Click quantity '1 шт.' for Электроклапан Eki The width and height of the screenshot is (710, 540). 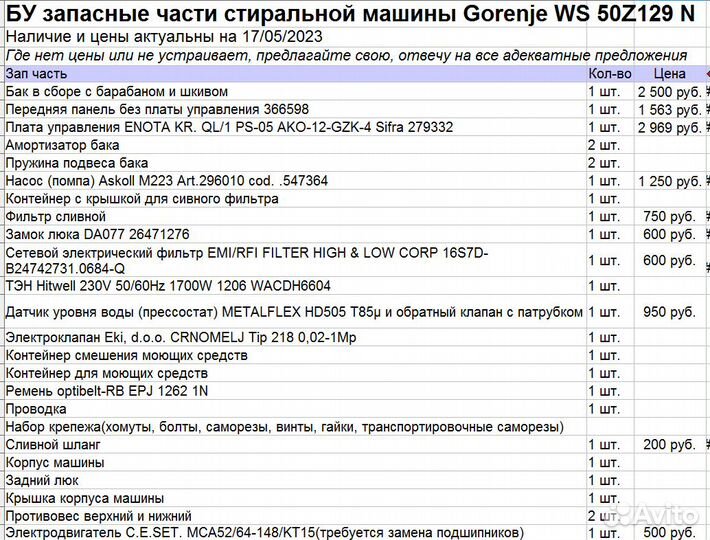(604, 337)
